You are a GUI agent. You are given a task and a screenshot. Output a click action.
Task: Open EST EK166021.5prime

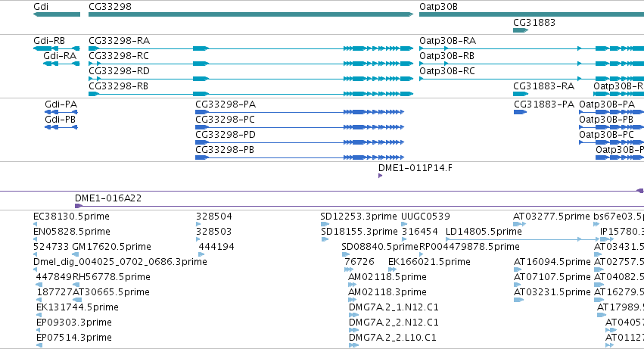[429, 262]
